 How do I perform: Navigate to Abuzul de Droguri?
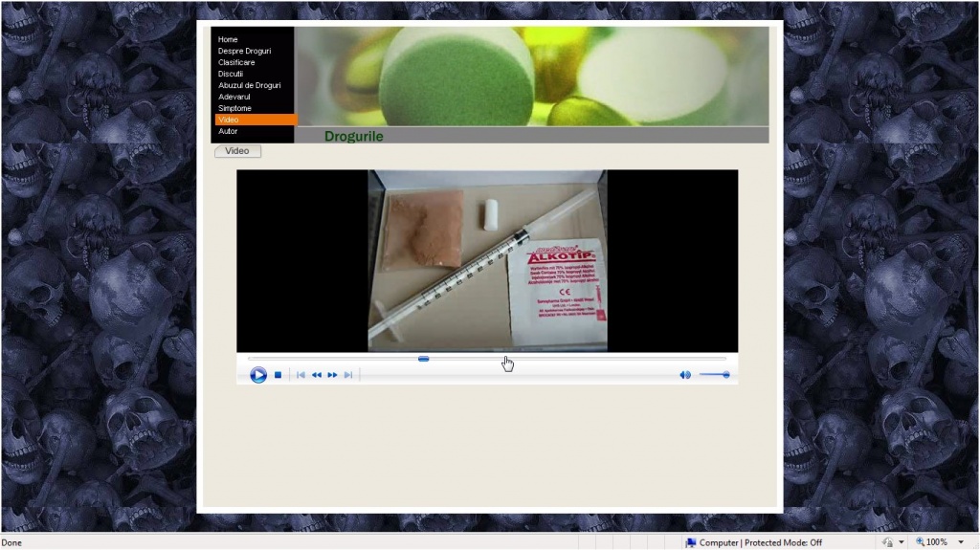tap(249, 85)
